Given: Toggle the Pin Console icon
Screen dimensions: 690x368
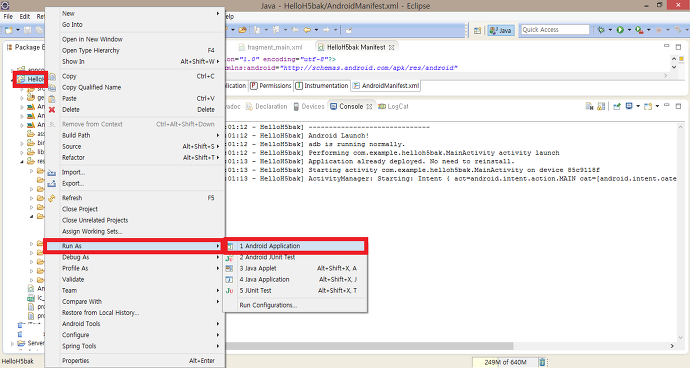Looking at the screenshot, I should [617, 106].
